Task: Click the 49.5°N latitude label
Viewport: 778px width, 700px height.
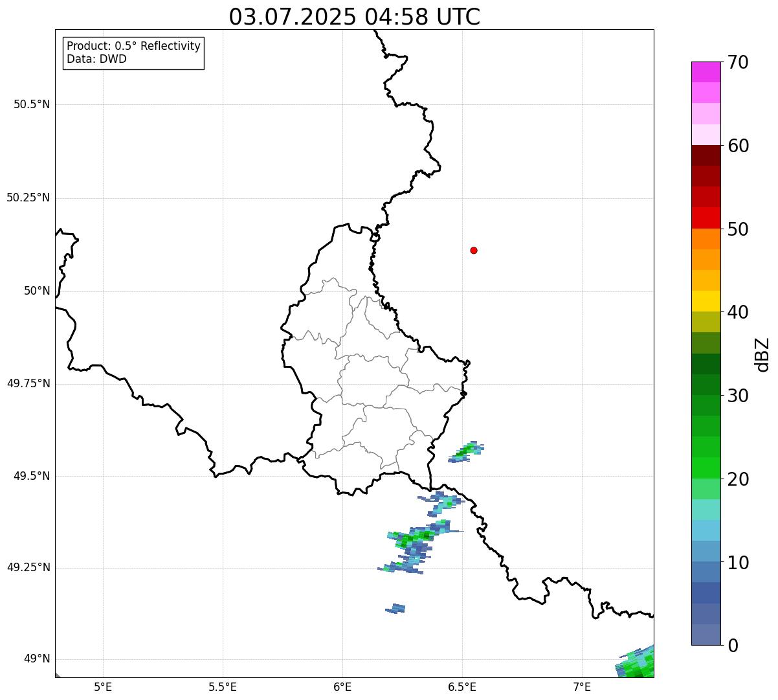Action: coord(32,476)
